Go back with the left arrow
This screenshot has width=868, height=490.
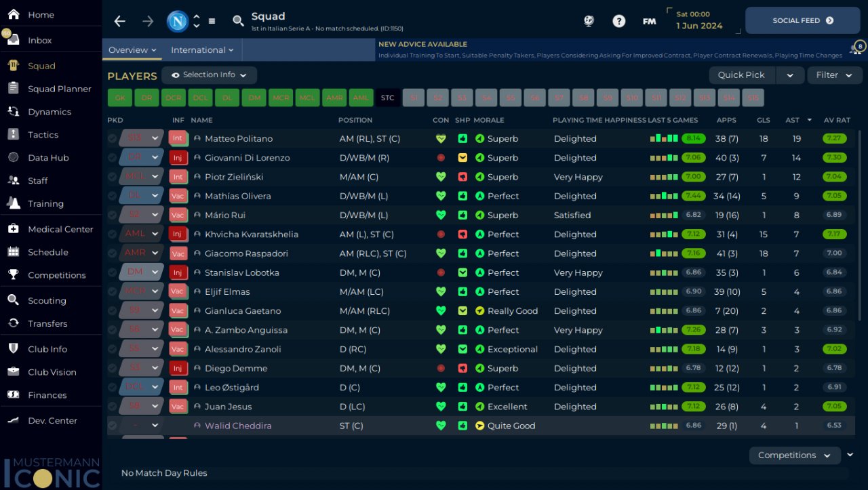[120, 21]
